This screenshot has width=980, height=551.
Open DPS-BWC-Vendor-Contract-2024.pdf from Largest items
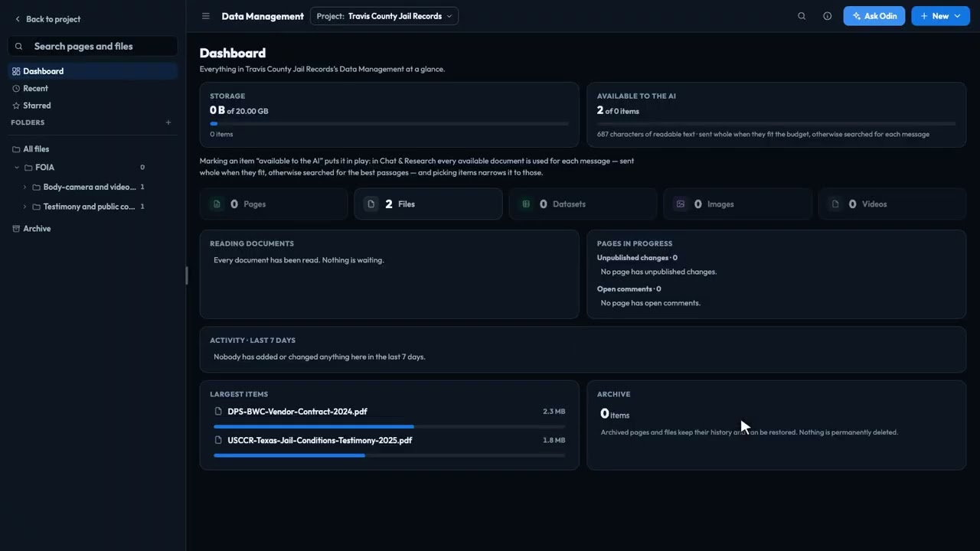[297, 412]
